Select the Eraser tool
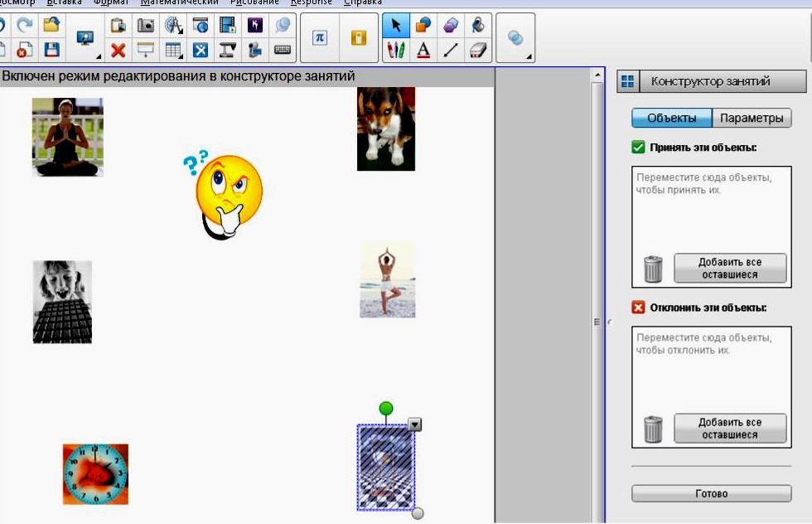Screen dimensions: 812x524 pos(478,51)
